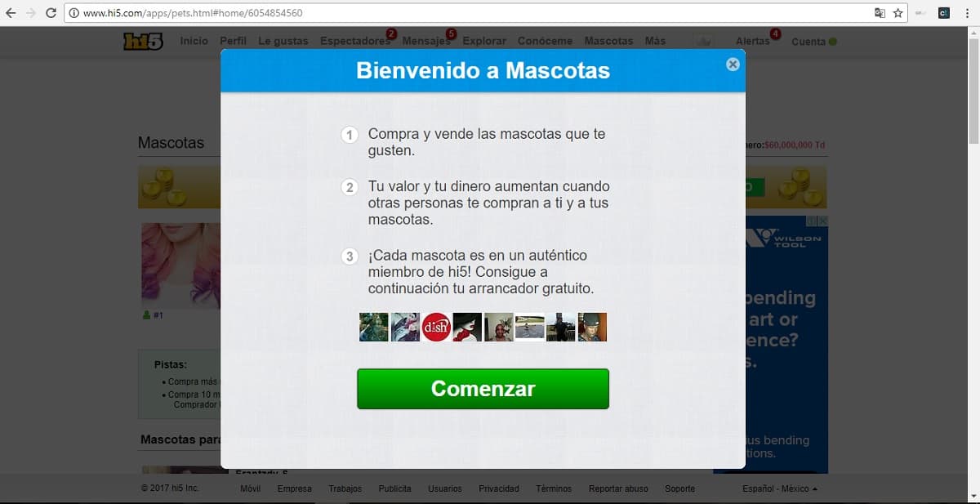Close the Bienvenido a Mascotas dialog

[x=733, y=64]
